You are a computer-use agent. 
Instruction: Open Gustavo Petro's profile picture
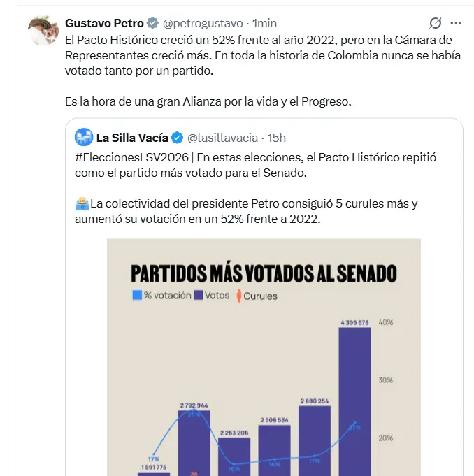(42, 30)
